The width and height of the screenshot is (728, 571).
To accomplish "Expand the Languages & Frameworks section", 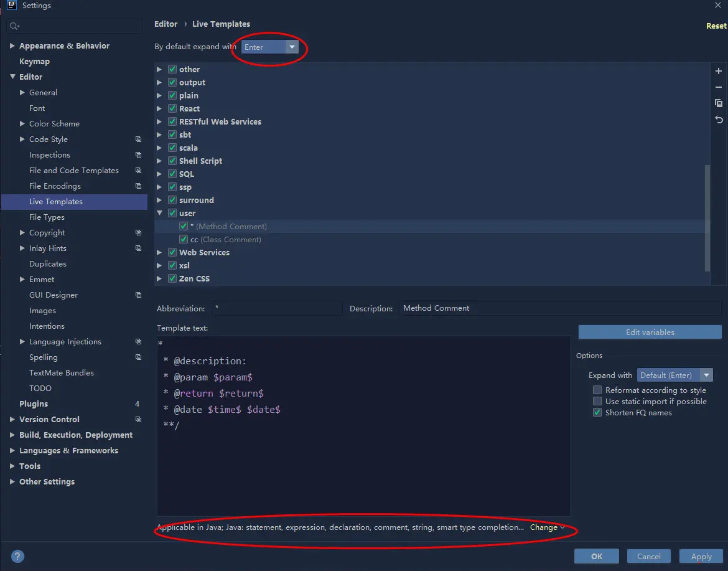I will click(12, 451).
